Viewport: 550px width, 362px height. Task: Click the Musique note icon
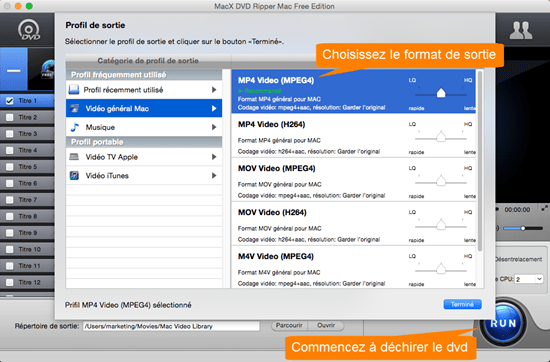[x=74, y=127]
